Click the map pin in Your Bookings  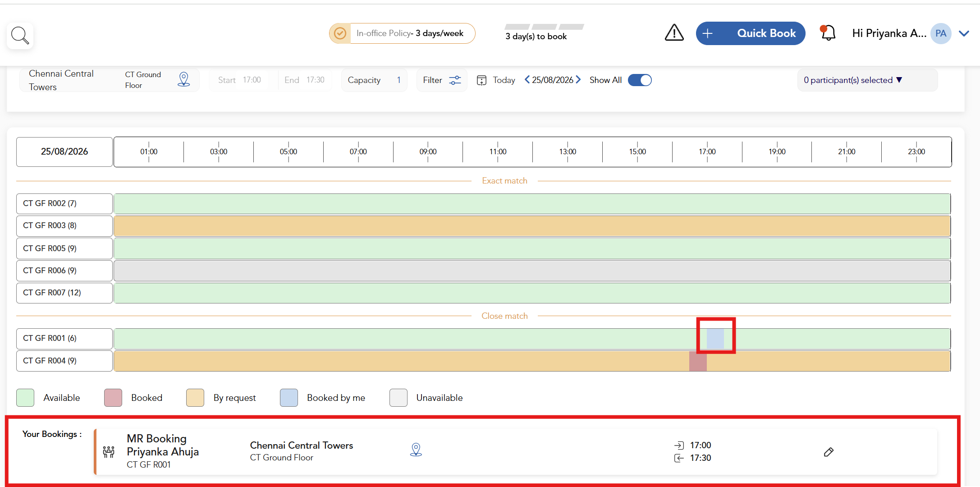[x=416, y=450]
